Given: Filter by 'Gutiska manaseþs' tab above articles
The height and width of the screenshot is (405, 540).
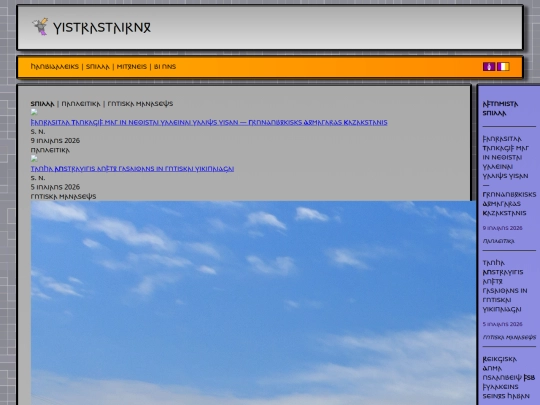Looking at the screenshot, I should pos(140,104).
